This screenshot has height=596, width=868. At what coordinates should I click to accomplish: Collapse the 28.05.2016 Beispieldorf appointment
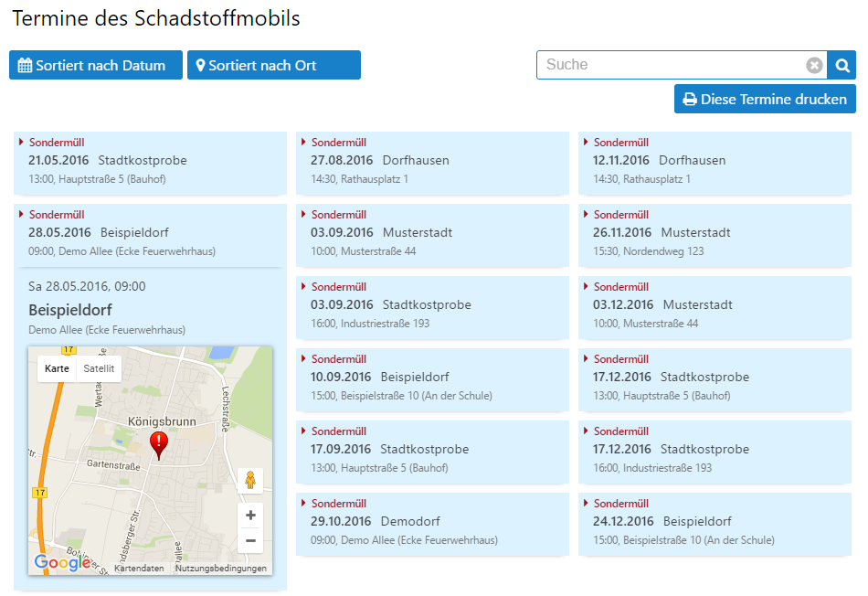tap(150, 236)
